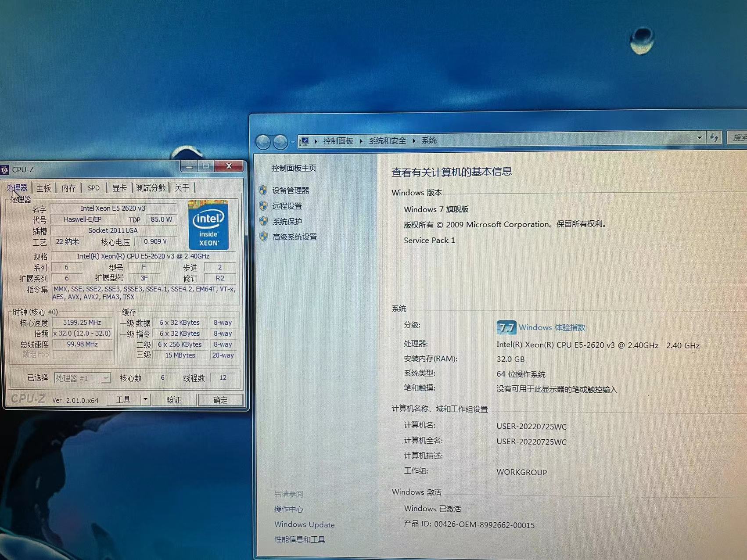Viewport: 747px width, 560px height.
Task: Select the 处理器 tab in CPU-Z
Action: pos(17,188)
